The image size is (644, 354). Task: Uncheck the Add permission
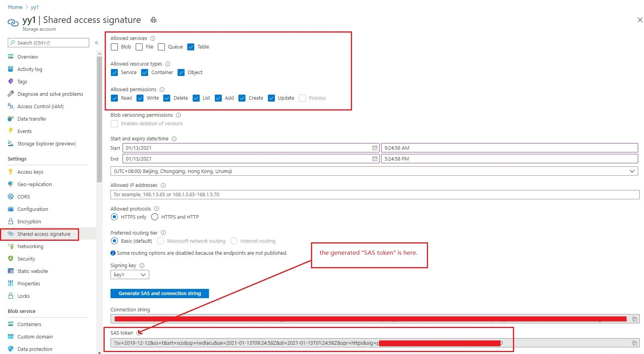218,98
